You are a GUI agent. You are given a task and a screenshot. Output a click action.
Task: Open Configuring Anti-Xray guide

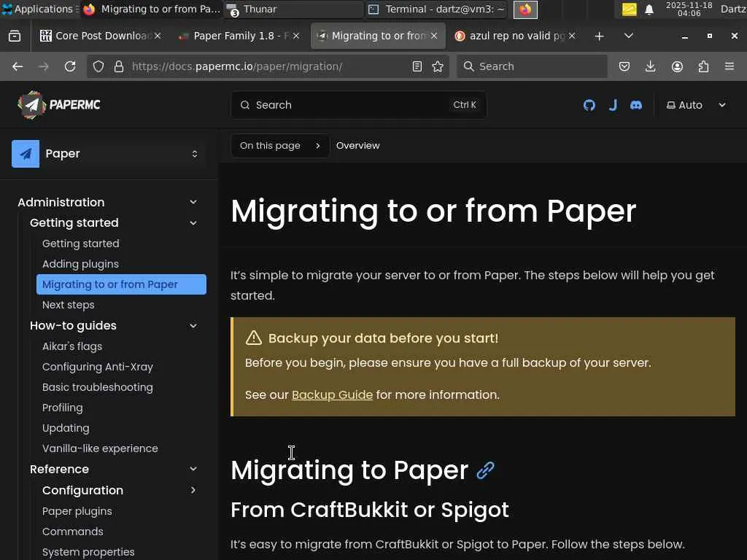pyautogui.click(x=97, y=367)
